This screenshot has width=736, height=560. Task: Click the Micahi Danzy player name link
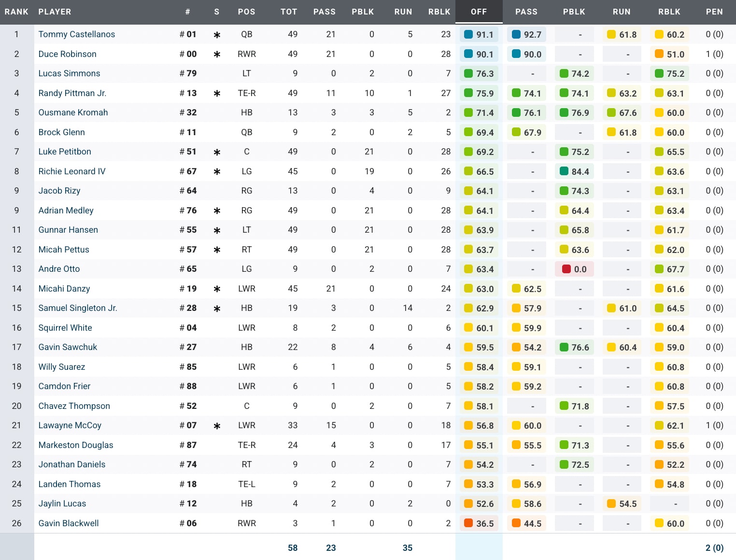[x=64, y=289]
